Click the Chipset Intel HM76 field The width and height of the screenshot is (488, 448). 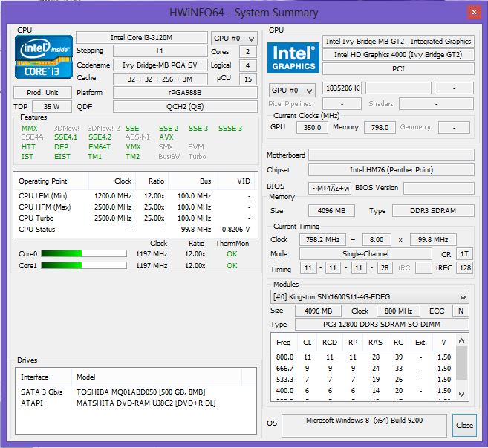tap(391, 170)
